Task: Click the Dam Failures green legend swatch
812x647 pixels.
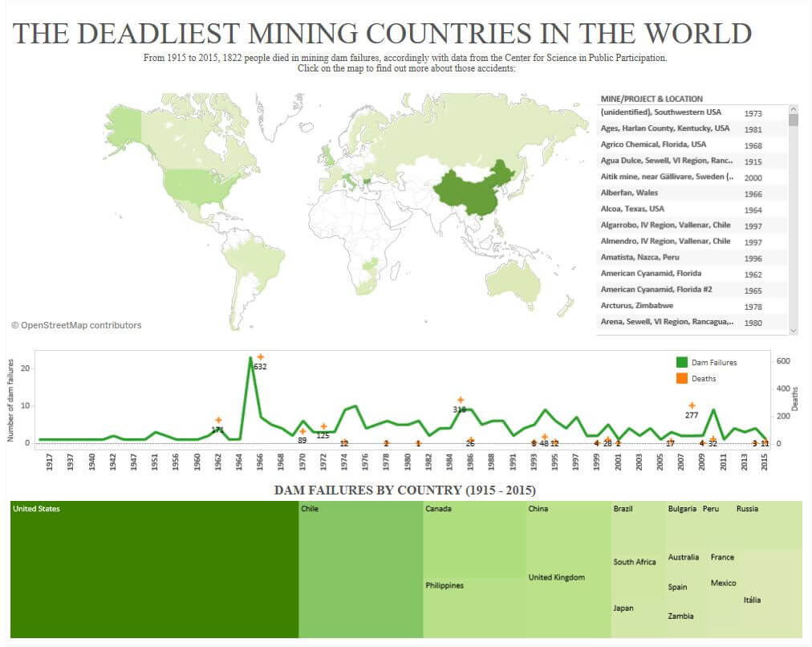Action: pos(682,362)
